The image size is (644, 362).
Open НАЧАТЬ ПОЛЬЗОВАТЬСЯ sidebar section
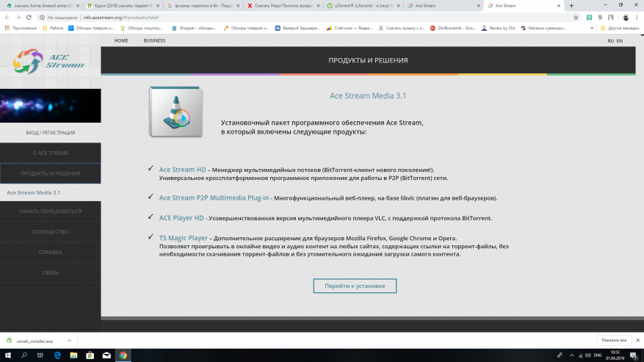tap(50, 211)
